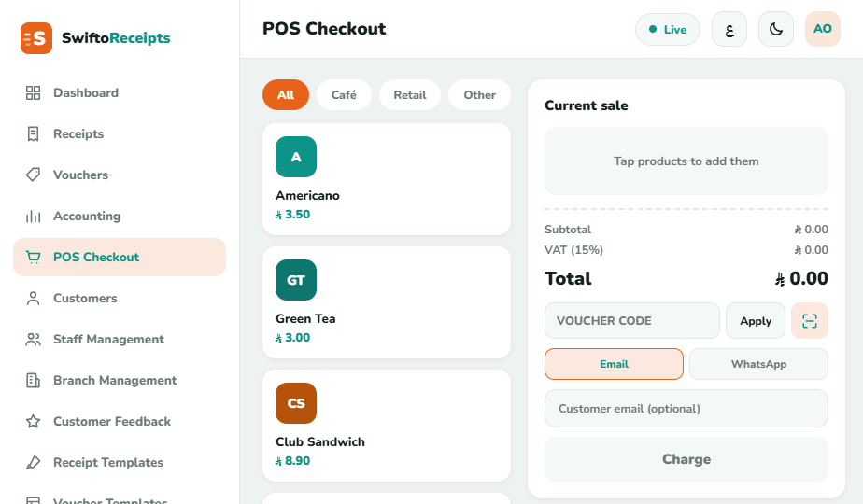The image size is (863, 504).
Task: Go to Accounting page
Action: click(120, 217)
